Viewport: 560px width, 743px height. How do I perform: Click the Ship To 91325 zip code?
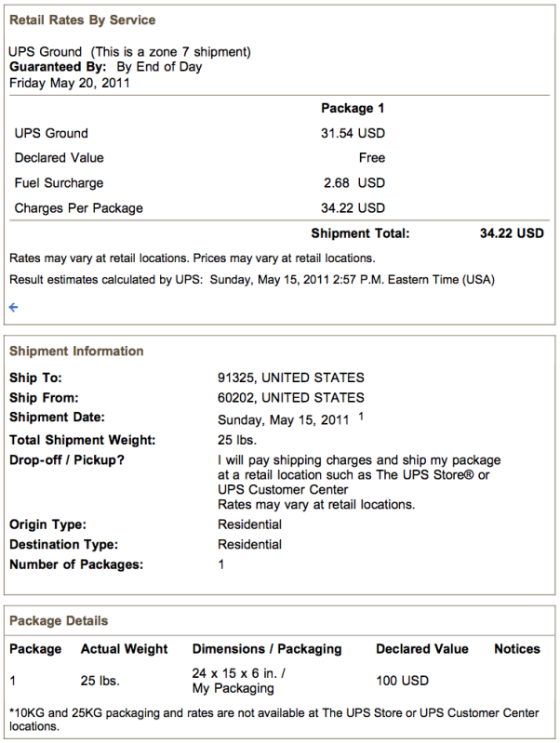[x=236, y=378]
